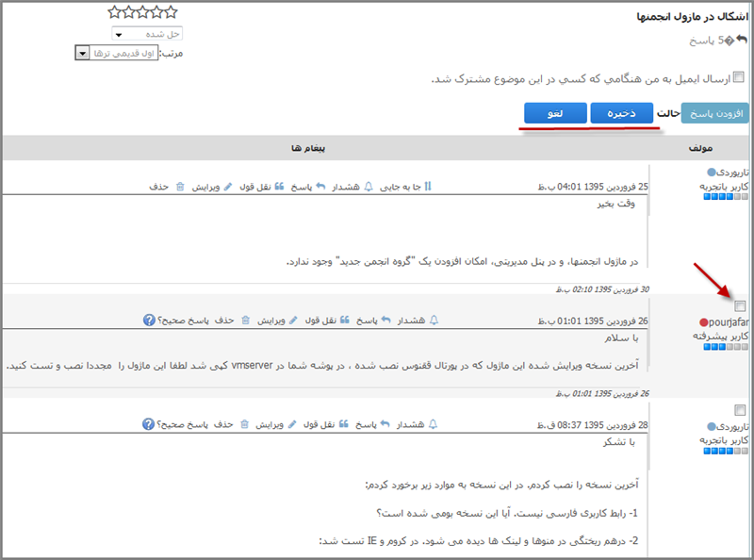Select the checkbox on the third post

pos(740,409)
